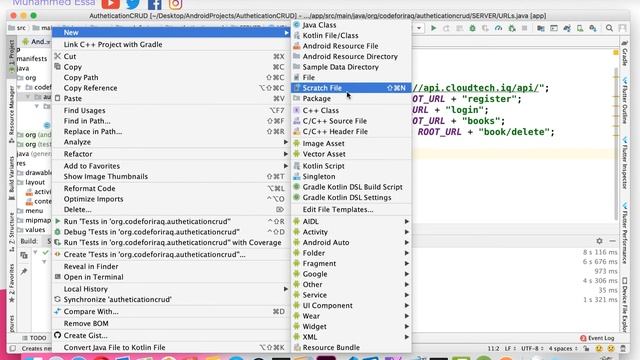Click the UTF-8 encoding selector in status bar

click(532, 348)
